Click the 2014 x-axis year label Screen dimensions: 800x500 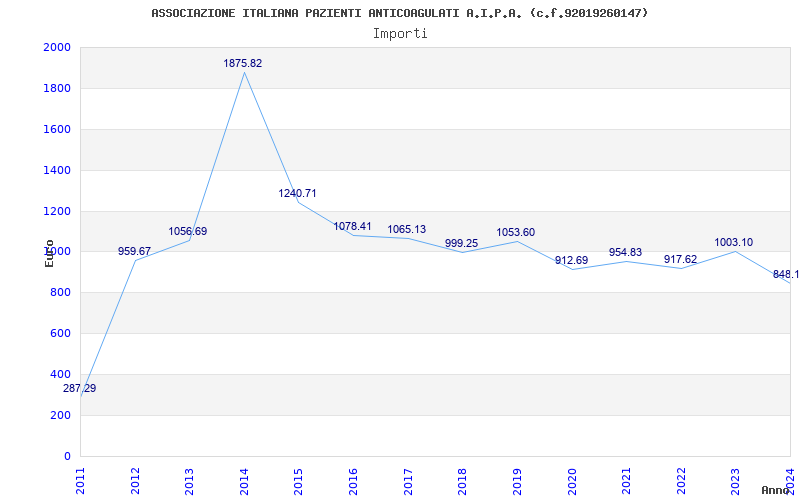click(244, 481)
